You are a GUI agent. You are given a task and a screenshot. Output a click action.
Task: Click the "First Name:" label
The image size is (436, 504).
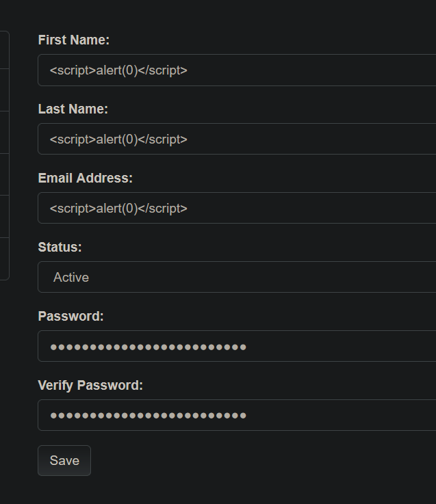(74, 40)
